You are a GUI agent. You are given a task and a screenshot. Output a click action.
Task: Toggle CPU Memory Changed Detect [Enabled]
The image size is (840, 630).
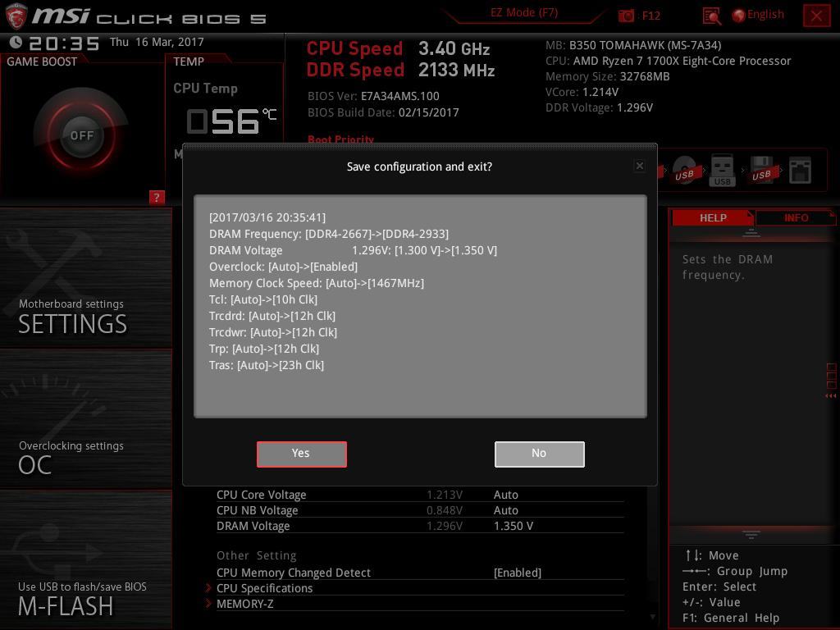coord(518,573)
